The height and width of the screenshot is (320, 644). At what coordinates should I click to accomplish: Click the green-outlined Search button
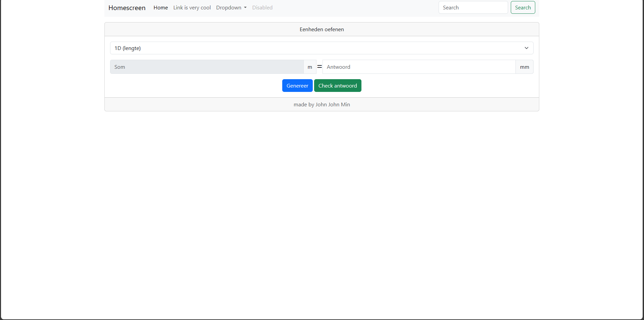523,7
